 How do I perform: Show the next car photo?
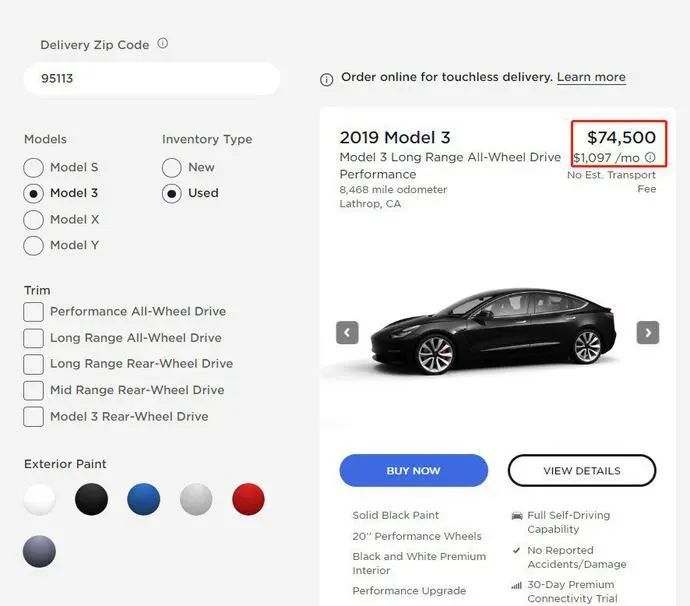pos(648,332)
